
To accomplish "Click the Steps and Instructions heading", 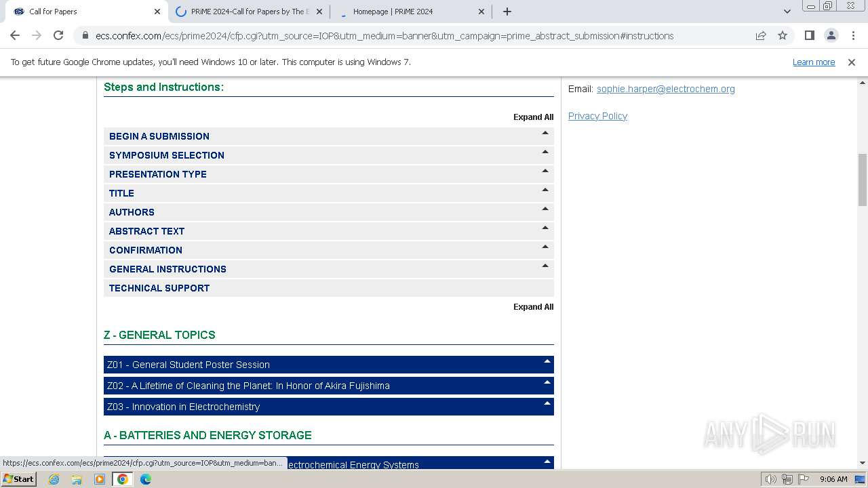I will 163,87.
